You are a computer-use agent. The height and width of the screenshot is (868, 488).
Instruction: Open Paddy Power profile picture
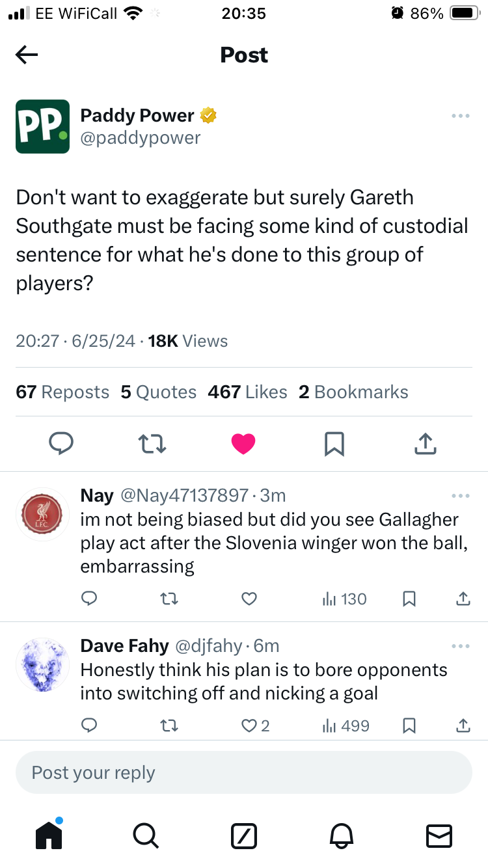[42, 126]
